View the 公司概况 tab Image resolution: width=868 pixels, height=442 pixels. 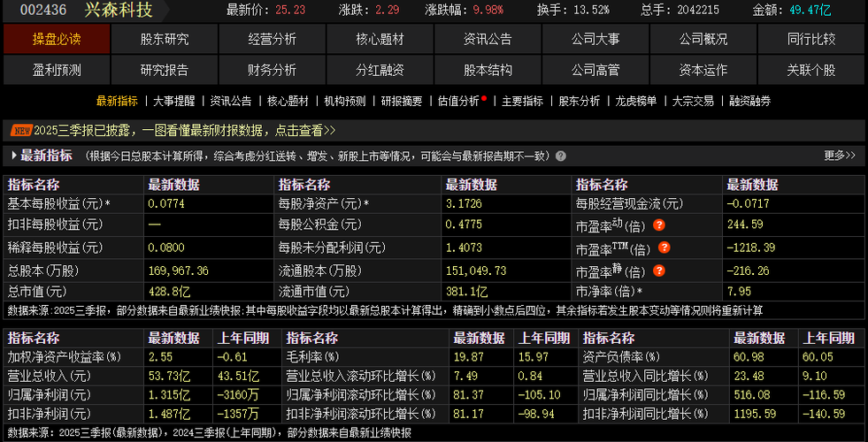point(703,39)
